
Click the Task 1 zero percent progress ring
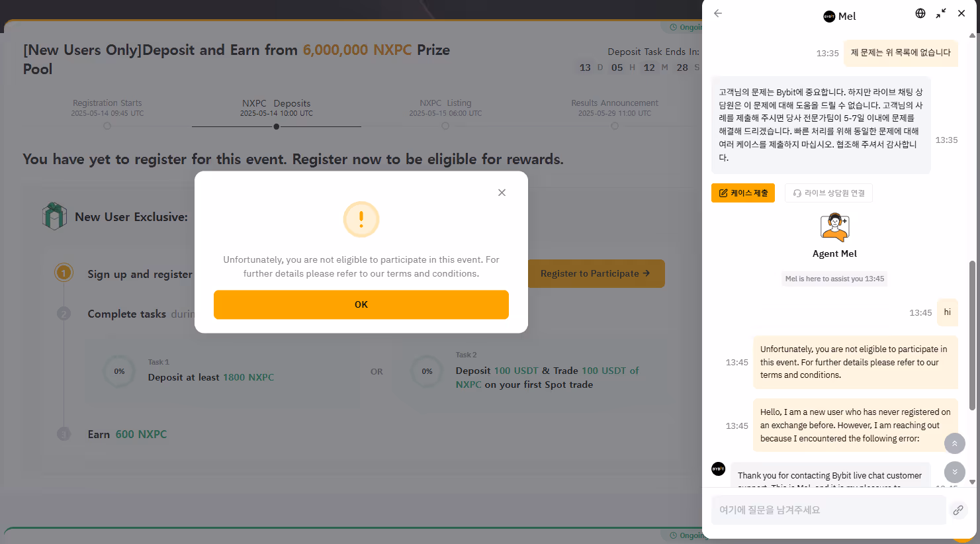coord(119,372)
